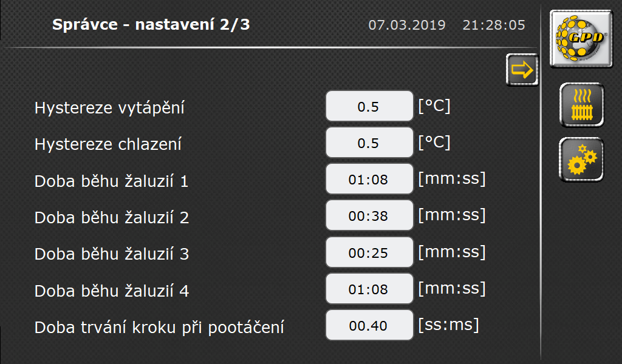622x364 pixels.
Task: Edit the step duration field showing 00.40
Action: pos(369,325)
